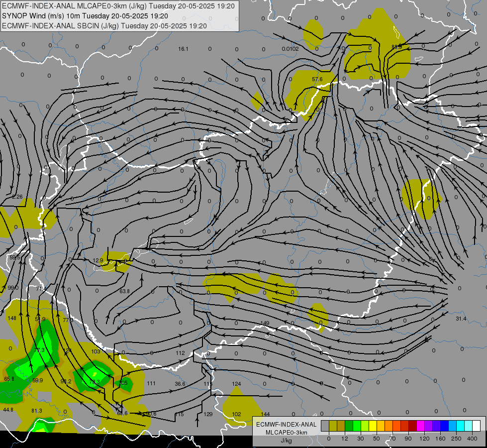Click the SYNOP Wind 10m header line
Screen dimensions: 487x448
[x=85, y=16]
